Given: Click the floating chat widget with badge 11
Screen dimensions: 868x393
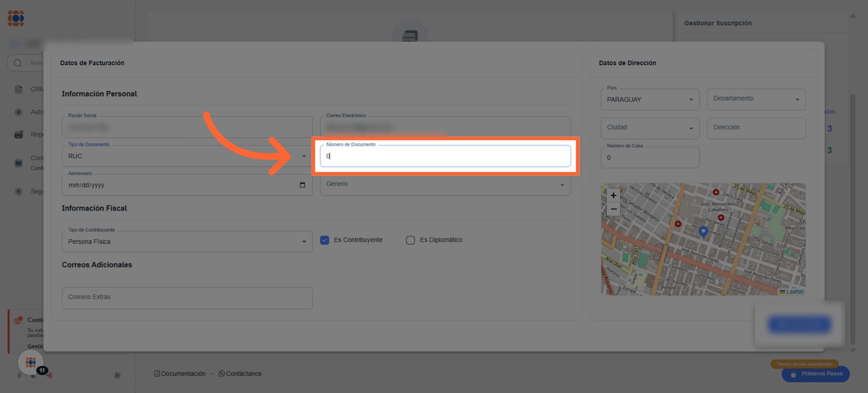Looking at the screenshot, I should (31, 362).
